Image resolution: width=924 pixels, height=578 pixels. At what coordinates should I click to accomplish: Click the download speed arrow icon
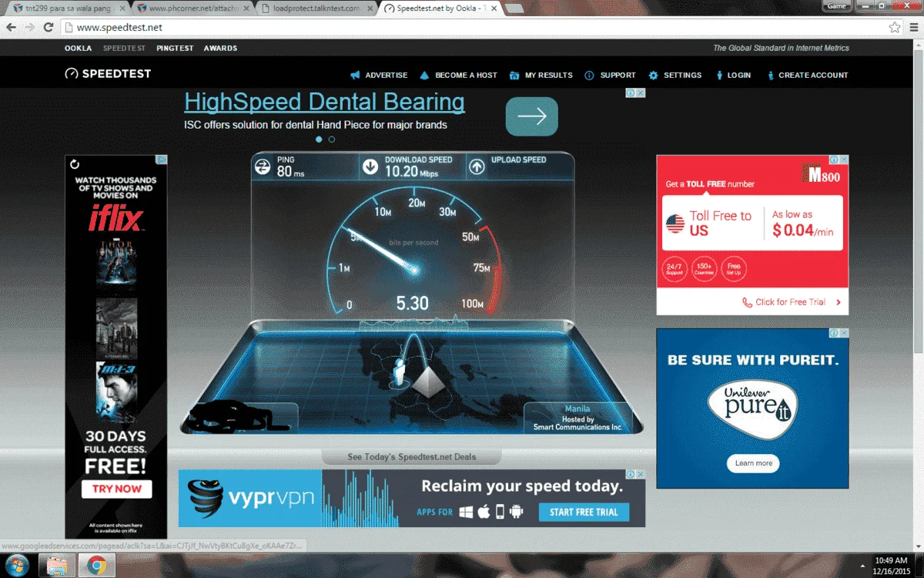(x=370, y=166)
